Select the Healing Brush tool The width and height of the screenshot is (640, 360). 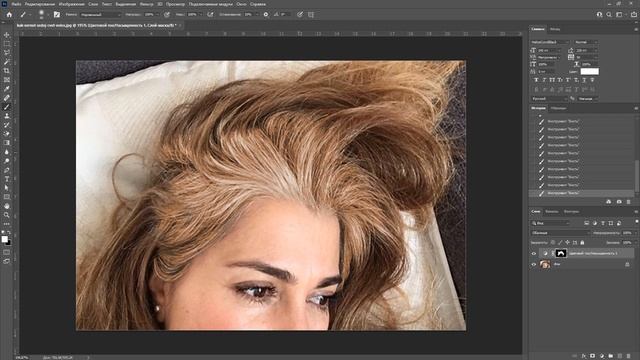click(x=7, y=98)
